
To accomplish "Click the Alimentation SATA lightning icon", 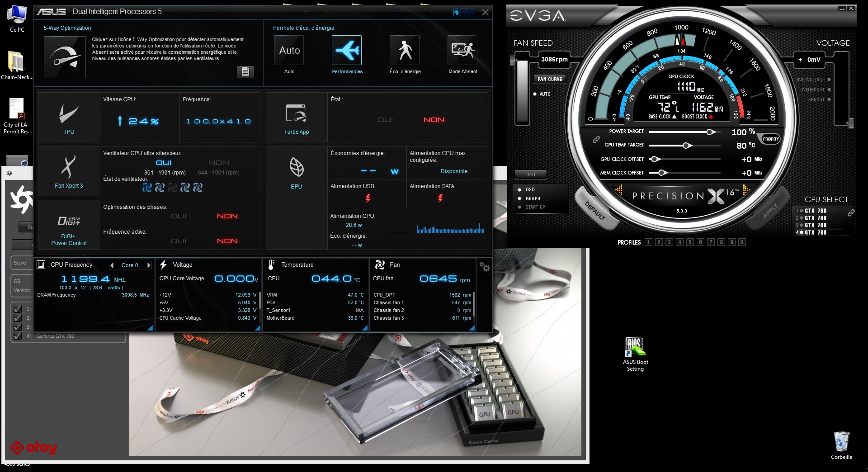I will tap(440, 198).
